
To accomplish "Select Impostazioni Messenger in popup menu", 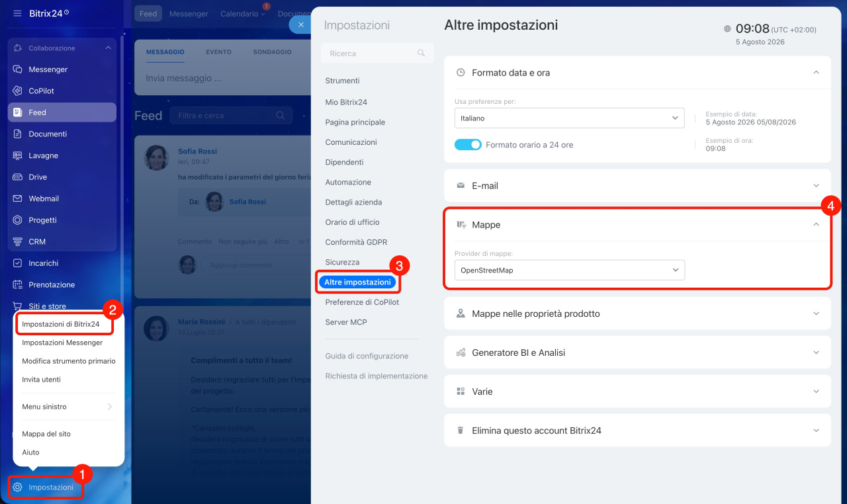I will point(62,343).
